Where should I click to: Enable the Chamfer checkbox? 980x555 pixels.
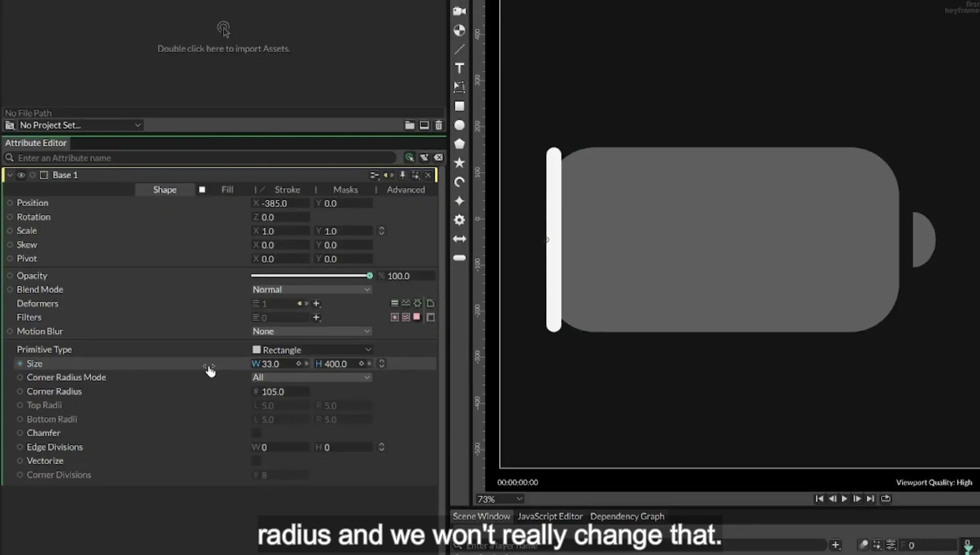click(256, 433)
